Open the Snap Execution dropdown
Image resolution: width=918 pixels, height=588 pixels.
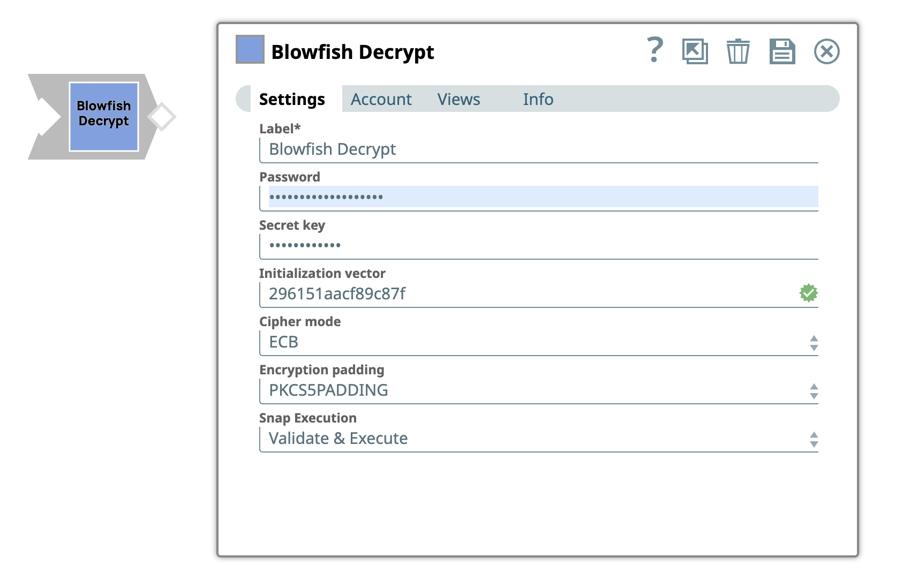538,439
